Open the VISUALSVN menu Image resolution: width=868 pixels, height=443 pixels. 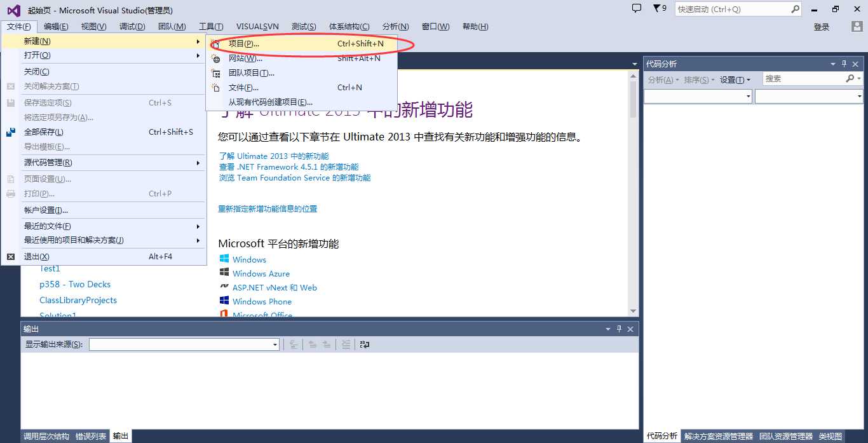click(x=257, y=27)
